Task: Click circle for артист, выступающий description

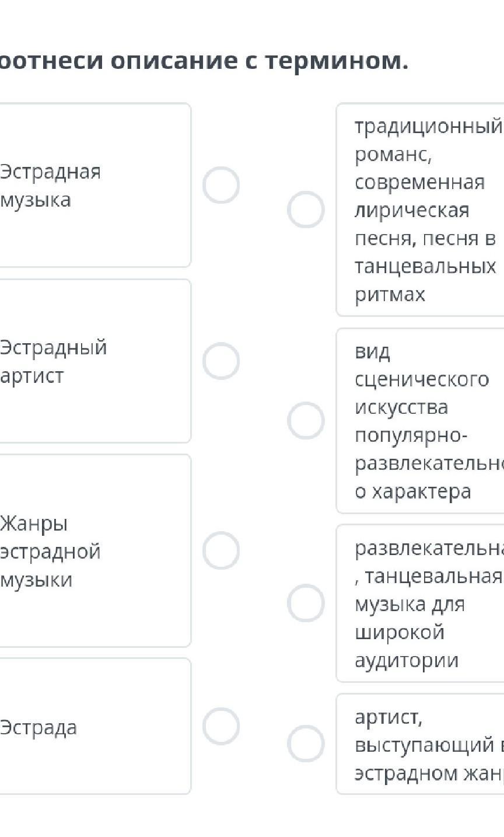Action: coord(306,744)
